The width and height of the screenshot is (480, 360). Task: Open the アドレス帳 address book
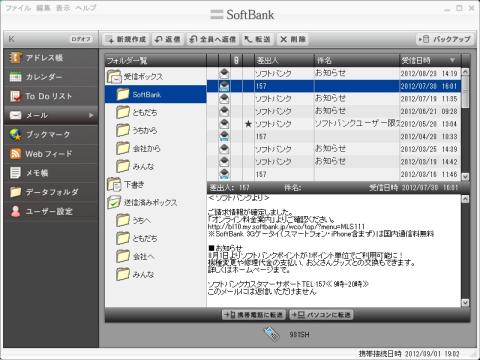(51, 58)
